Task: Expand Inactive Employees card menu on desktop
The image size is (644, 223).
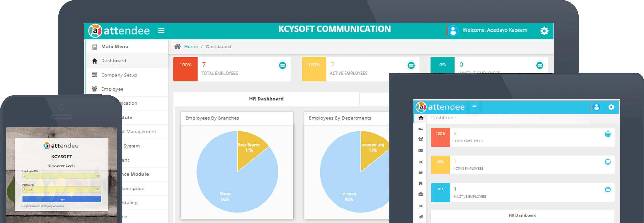Action: [540, 66]
